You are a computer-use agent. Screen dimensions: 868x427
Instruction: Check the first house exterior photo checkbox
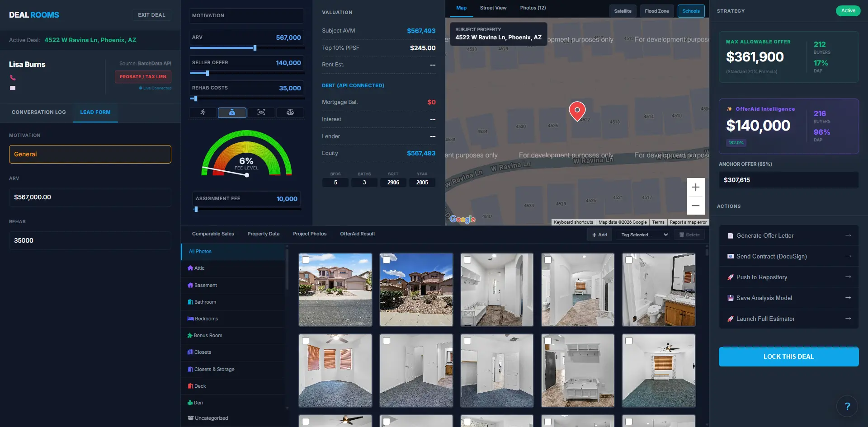pos(306,260)
